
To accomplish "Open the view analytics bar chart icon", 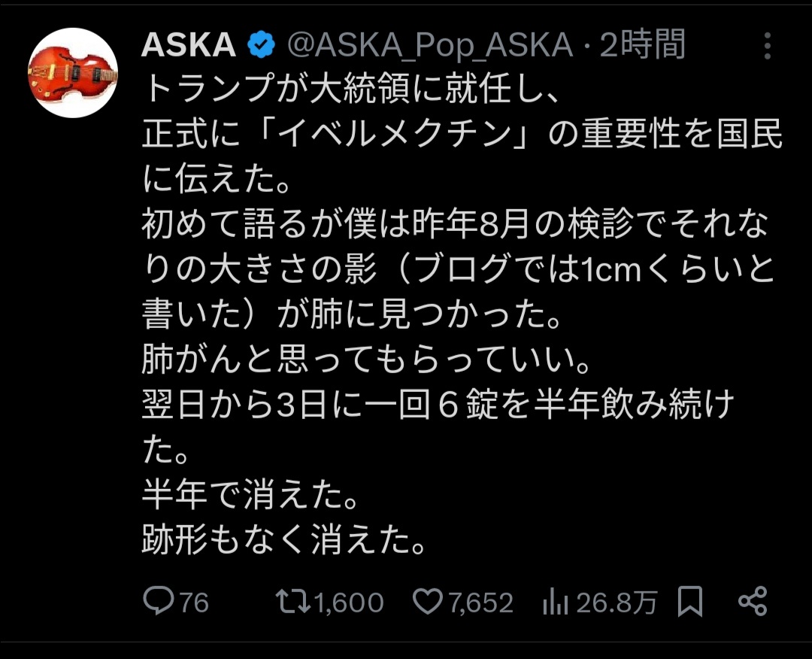I will coord(555,601).
